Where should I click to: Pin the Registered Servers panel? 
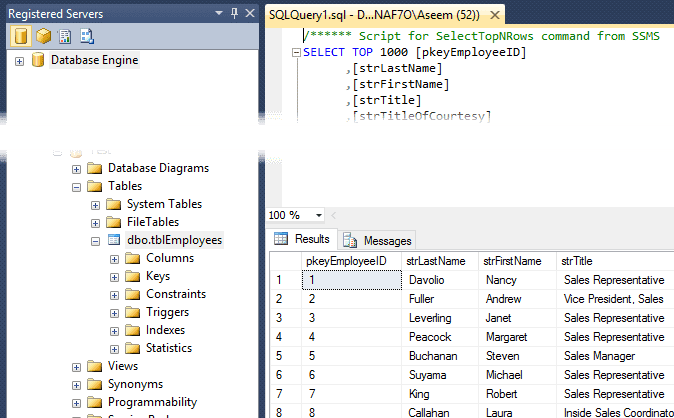pos(233,12)
